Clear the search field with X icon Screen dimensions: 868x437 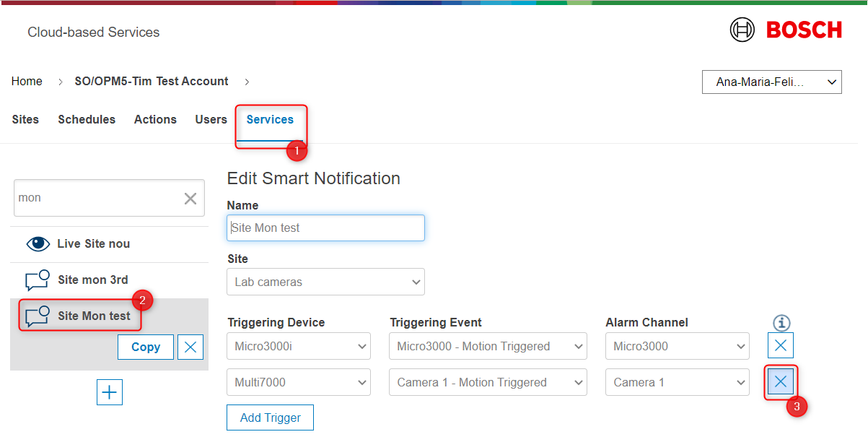point(190,199)
